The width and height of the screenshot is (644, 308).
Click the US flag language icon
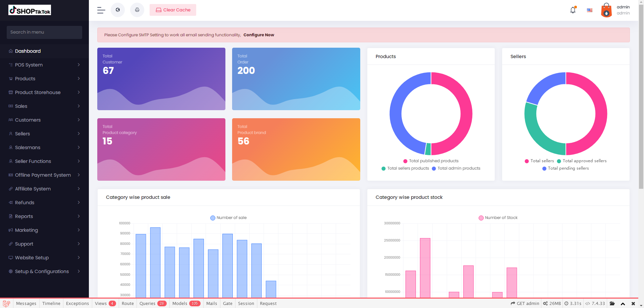pos(590,10)
